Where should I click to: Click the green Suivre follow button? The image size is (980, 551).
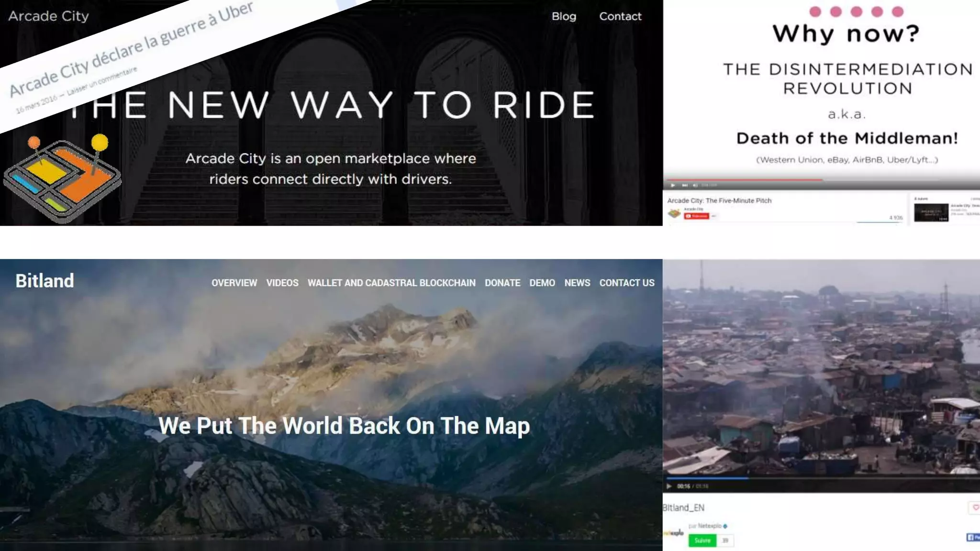point(702,540)
